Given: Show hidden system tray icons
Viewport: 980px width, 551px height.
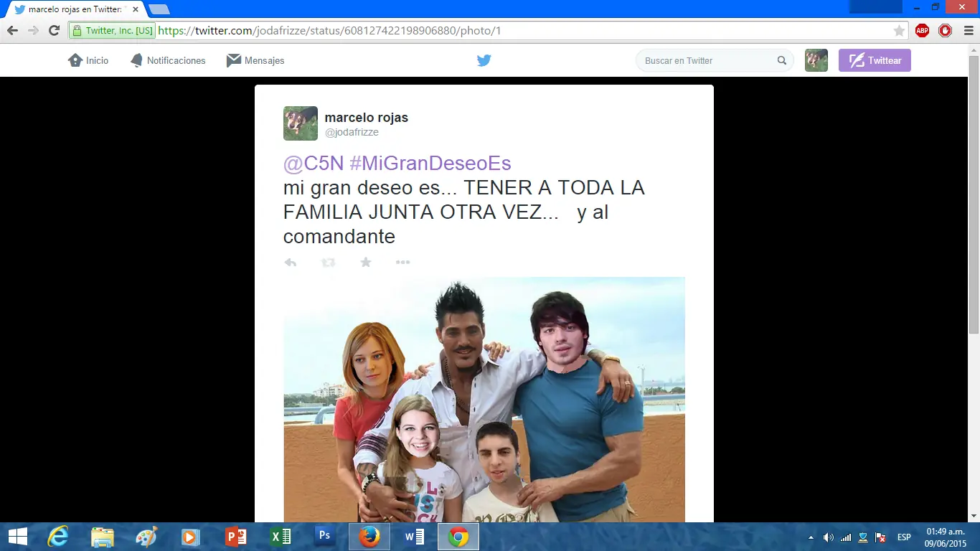Looking at the screenshot, I should point(811,537).
